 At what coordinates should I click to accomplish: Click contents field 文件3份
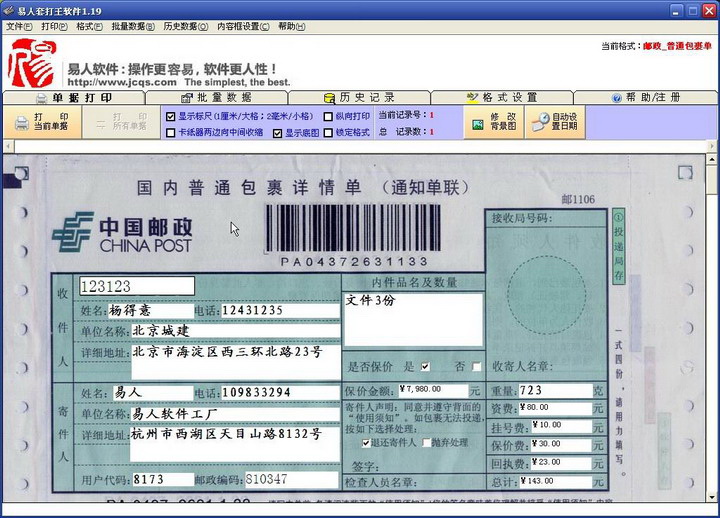413,319
